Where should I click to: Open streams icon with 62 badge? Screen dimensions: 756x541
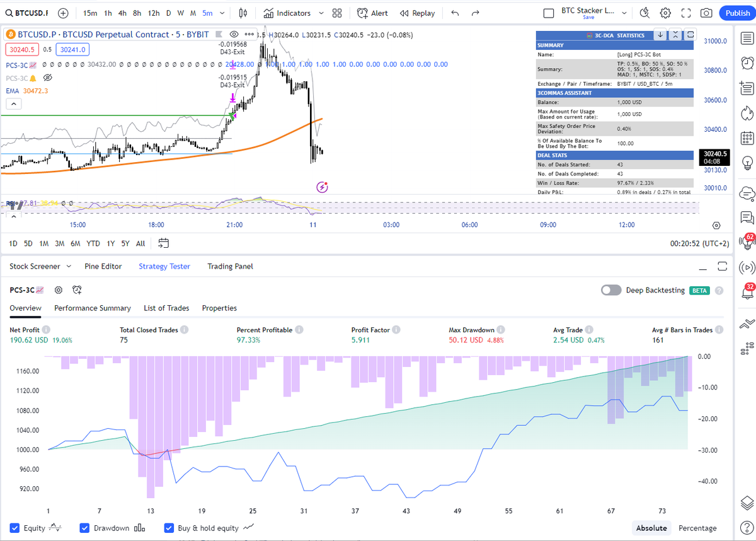point(747,242)
